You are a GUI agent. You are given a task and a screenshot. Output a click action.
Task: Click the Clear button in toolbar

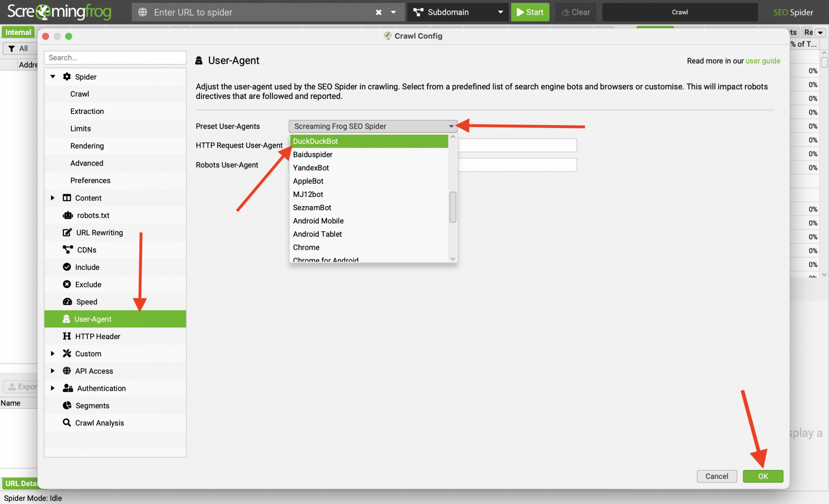pyautogui.click(x=576, y=12)
